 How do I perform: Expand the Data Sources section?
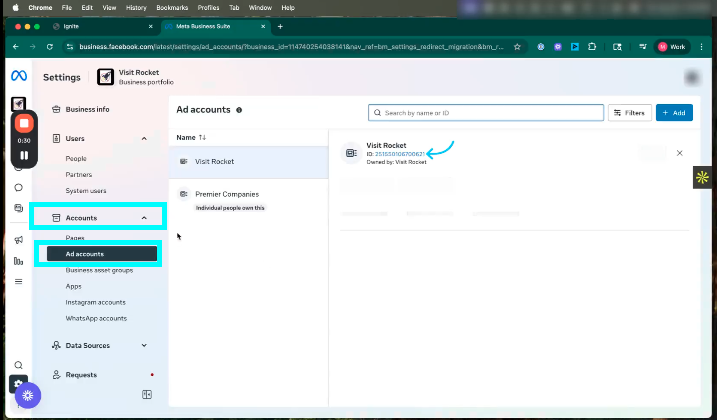tap(144, 345)
